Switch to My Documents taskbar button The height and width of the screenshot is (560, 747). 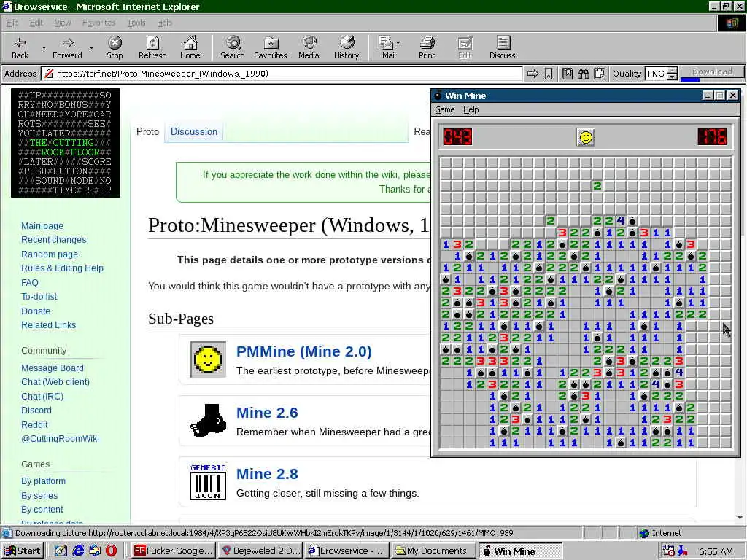[x=433, y=551]
